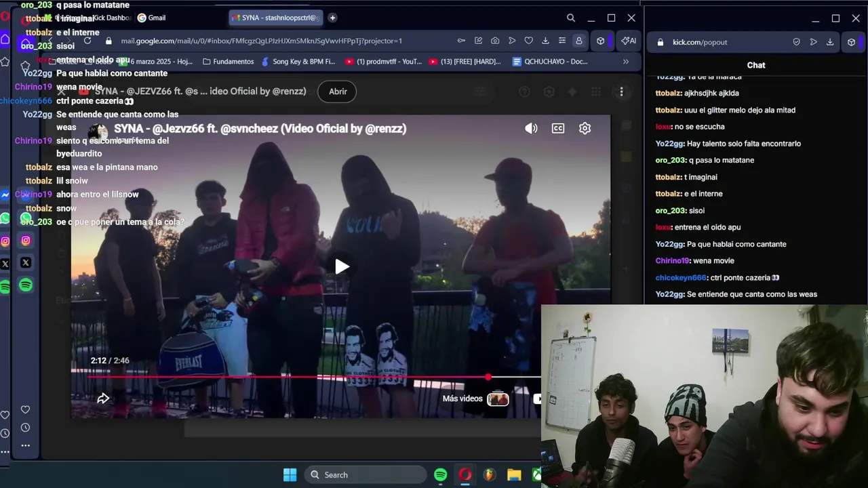
Task: Open Instagram in the Opera sidebar
Action: pos(26,241)
